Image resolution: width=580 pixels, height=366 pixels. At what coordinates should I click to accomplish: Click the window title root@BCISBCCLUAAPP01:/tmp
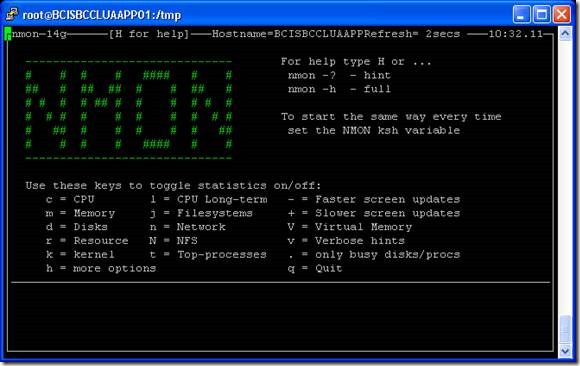click(x=102, y=15)
